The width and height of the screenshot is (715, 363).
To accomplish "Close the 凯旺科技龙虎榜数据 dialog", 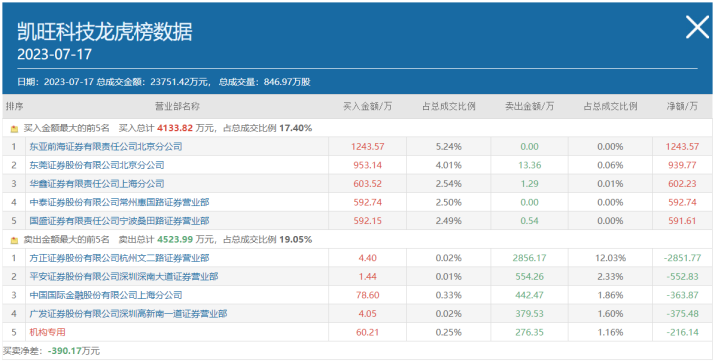I will pyautogui.click(x=698, y=27).
